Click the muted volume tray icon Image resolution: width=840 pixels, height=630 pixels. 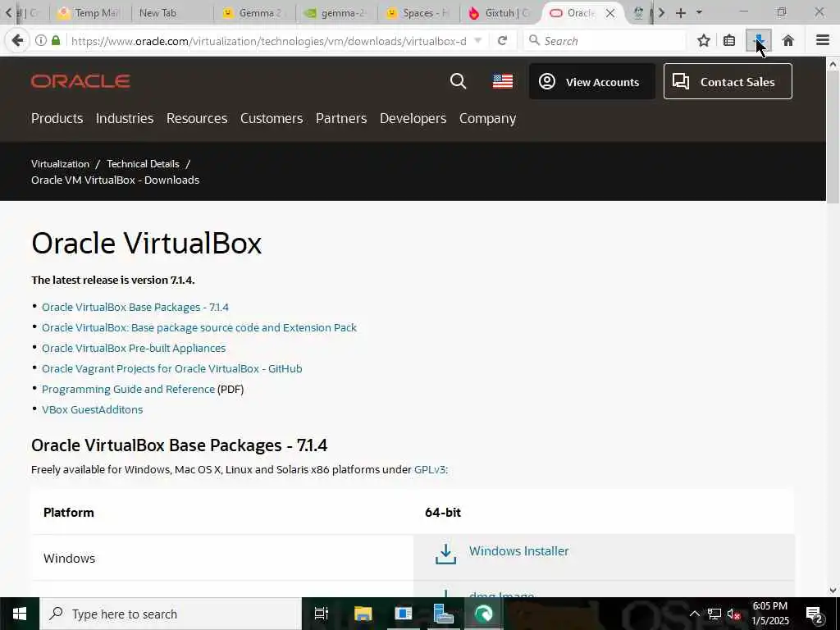pos(734,614)
